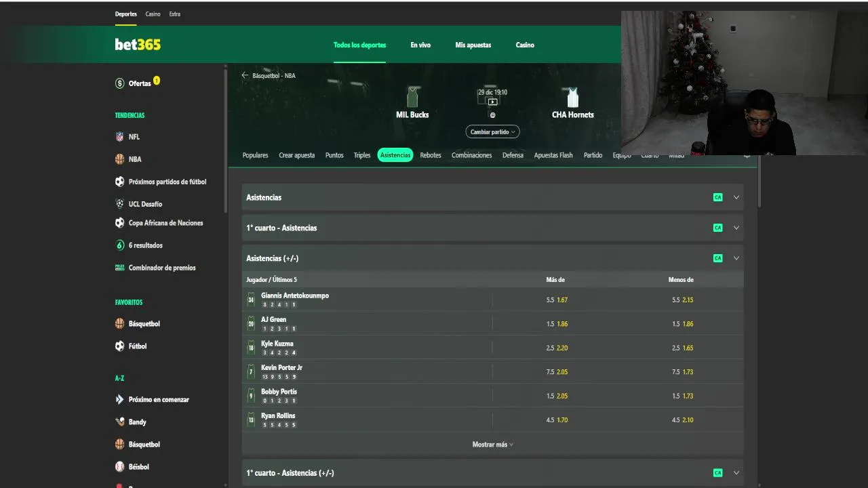868x488 pixels.
Task: Click the bet365 logo
Action: [x=138, y=45]
